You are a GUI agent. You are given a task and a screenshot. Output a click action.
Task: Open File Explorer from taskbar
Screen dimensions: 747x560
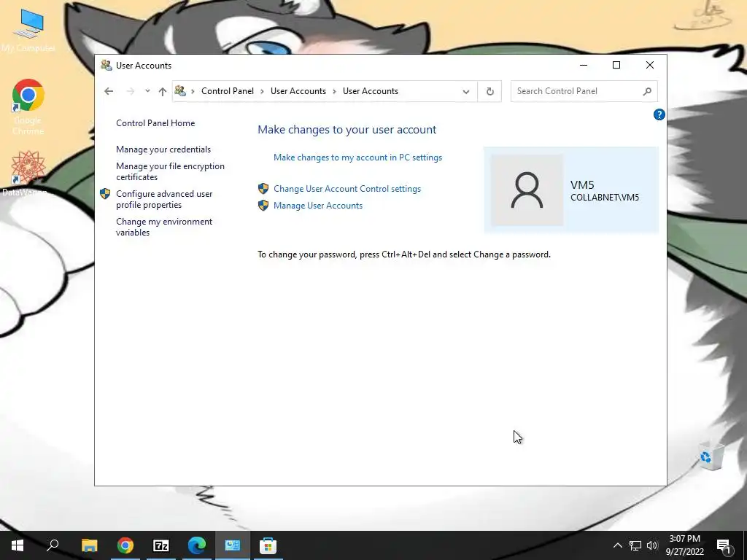click(89, 545)
